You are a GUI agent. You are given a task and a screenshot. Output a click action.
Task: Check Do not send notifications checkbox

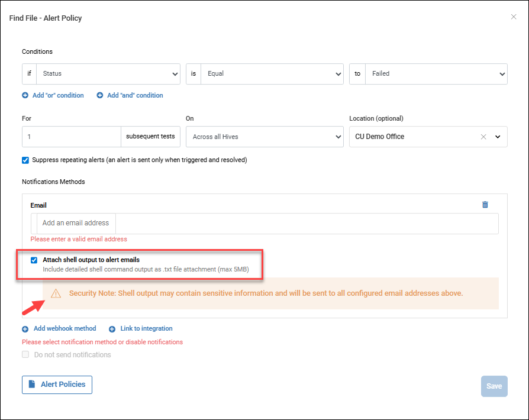pyautogui.click(x=25, y=354)
